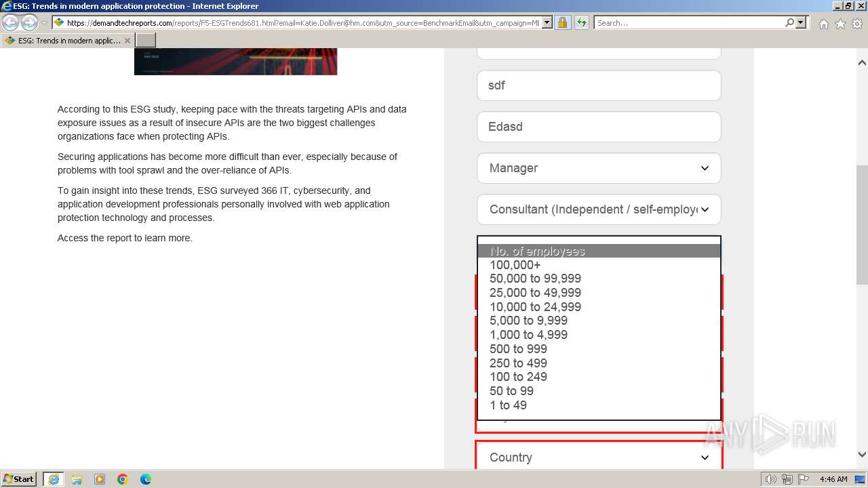
Task: Close the ESG Trends browser tab
Action: [127, 41]
